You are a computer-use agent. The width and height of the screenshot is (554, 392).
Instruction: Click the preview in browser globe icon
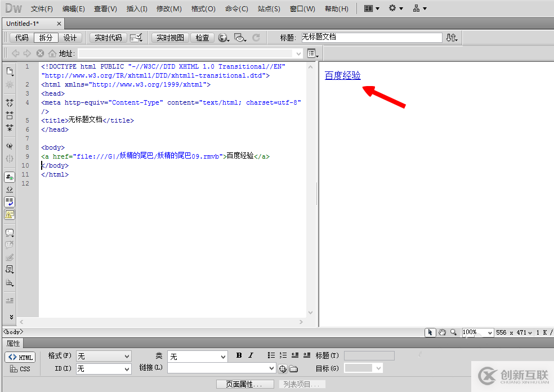[224, 38]
